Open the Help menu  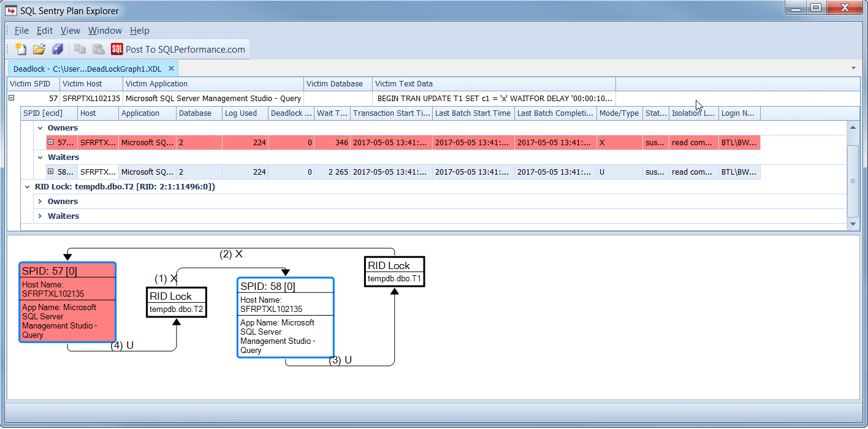[x=140, y=31]
